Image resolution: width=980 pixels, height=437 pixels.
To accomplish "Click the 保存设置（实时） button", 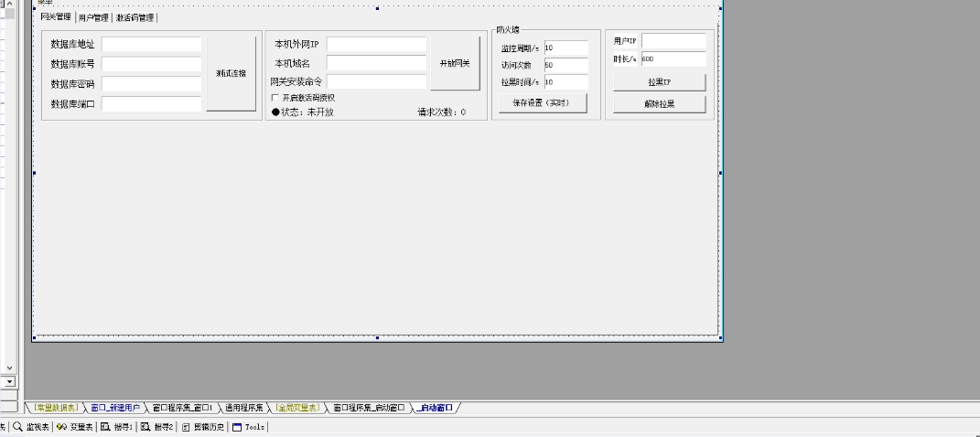I will [x=543, y=103].
